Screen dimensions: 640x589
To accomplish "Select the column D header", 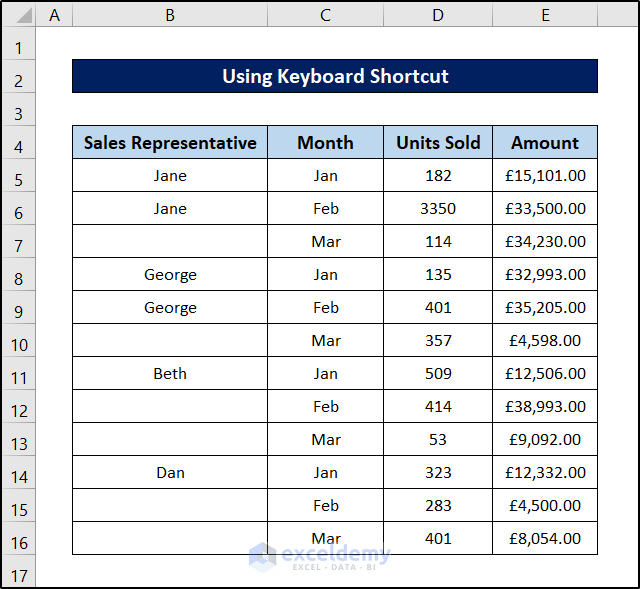I will (x=438, y=16).
